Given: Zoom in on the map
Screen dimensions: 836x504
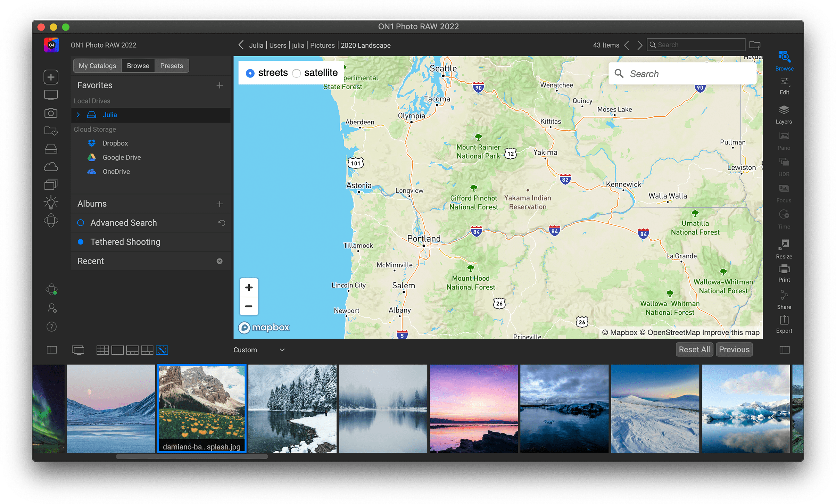Looking at the screenshot, I should click(249, 288).
